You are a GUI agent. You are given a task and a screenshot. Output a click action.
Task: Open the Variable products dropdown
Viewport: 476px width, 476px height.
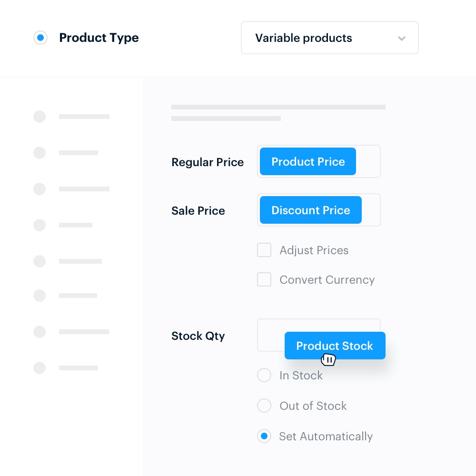[330, 38]
